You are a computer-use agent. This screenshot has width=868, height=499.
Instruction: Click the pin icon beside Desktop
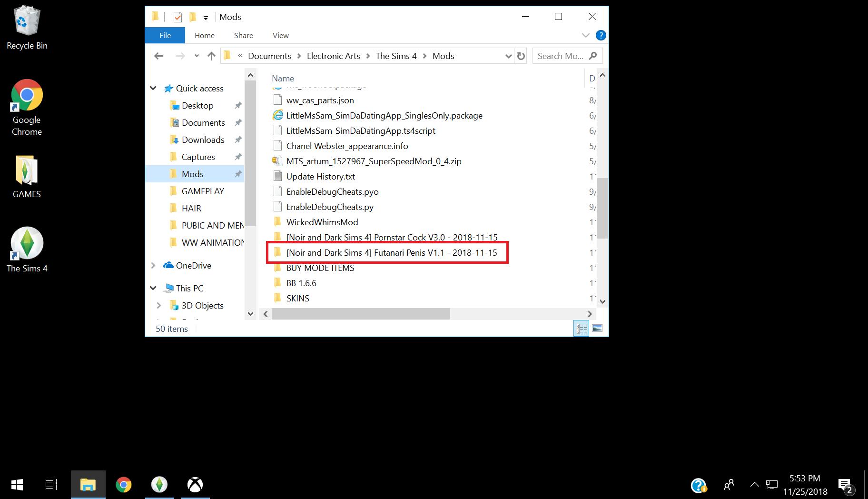238,105
